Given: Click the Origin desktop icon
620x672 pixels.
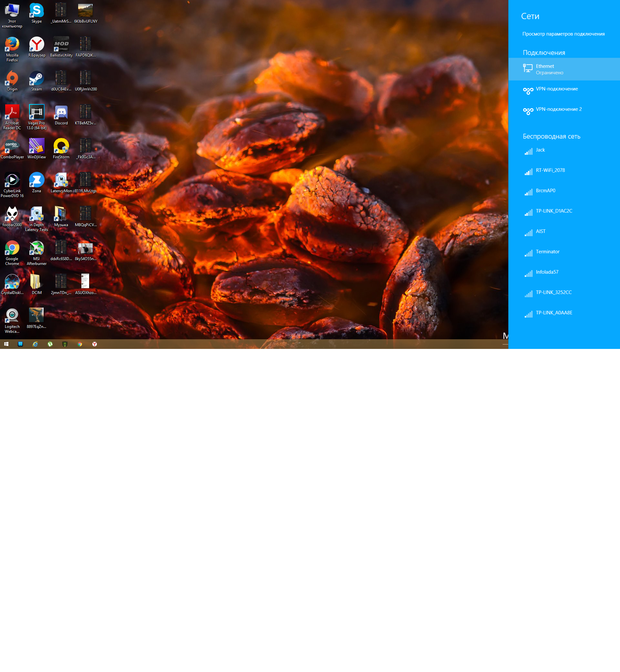Looking at the screenshot, I should click(12, 79).
